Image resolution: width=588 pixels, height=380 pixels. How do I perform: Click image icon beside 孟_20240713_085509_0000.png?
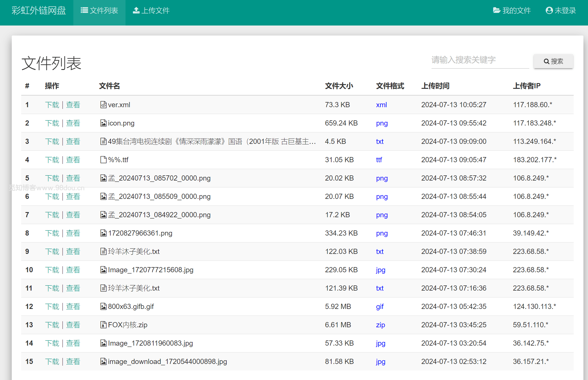(103, 197)
